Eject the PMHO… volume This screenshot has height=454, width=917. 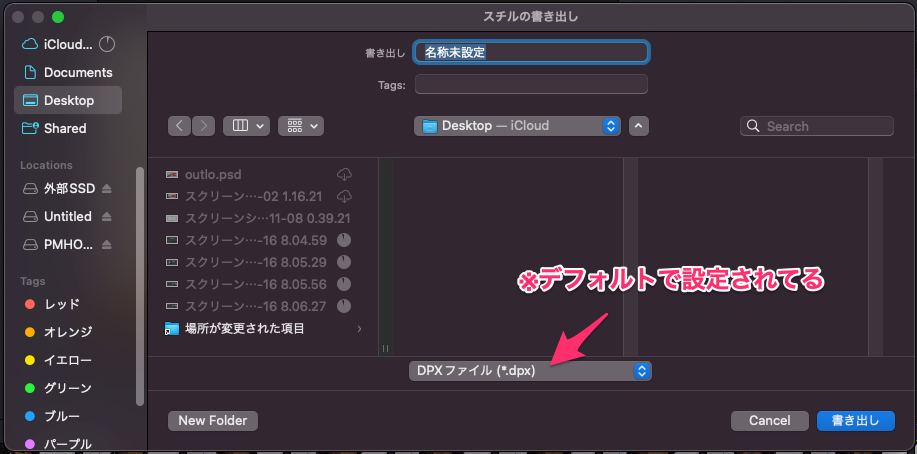[x=106, y=244]
